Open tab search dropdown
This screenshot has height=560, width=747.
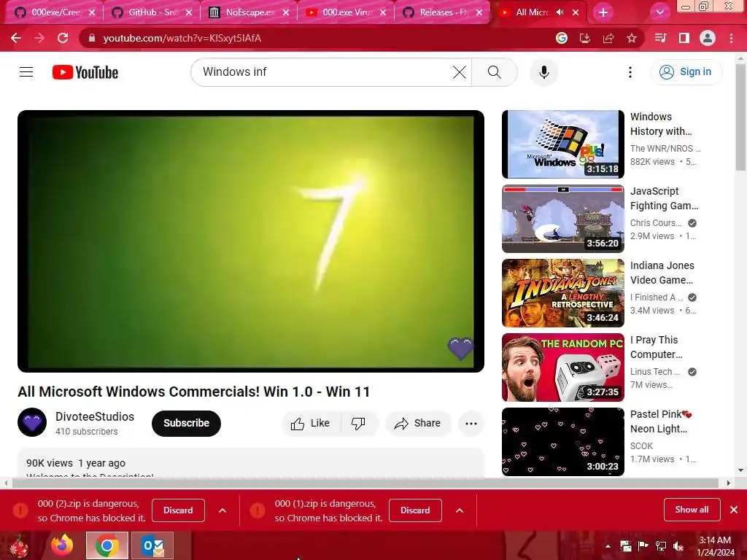coord(659,13)
